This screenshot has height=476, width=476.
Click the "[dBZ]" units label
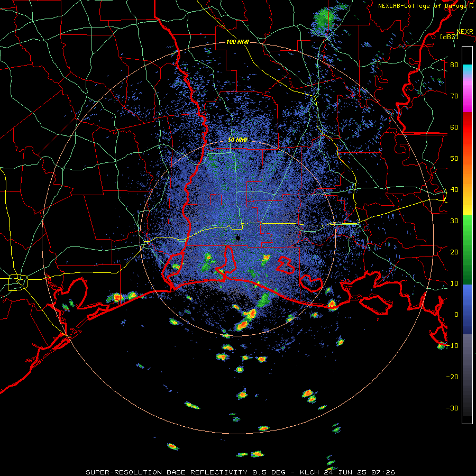(x=449, y=36)
